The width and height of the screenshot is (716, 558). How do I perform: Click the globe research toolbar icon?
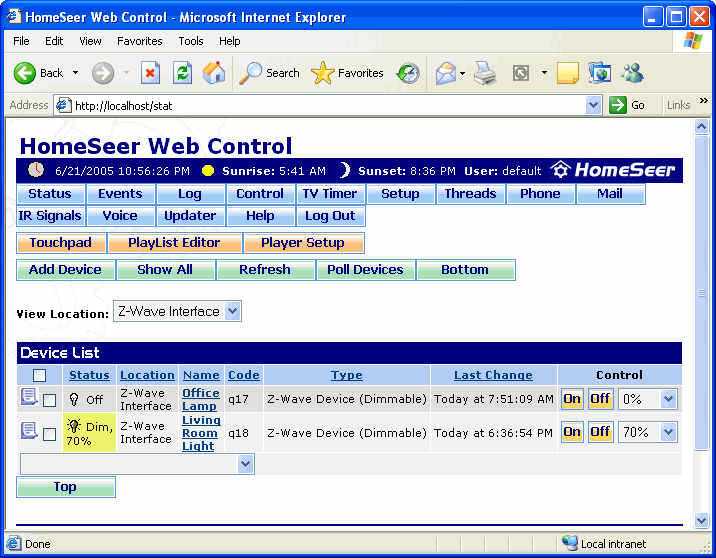click(600, 73)
